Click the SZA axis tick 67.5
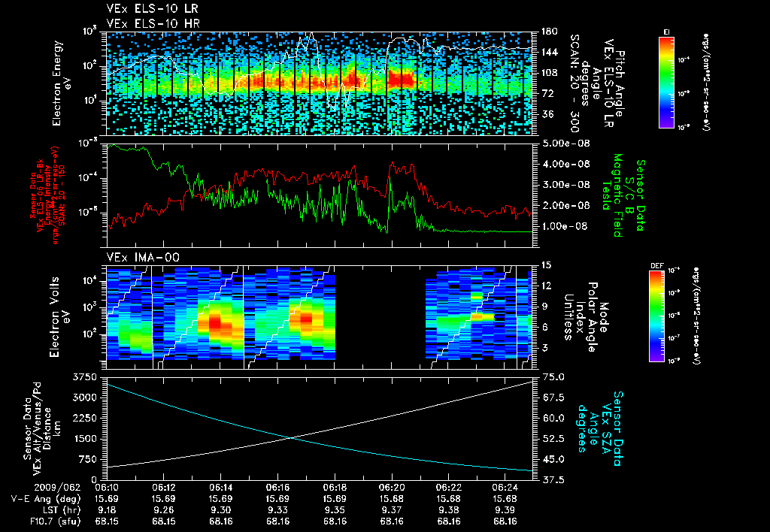 pos(553,397)
